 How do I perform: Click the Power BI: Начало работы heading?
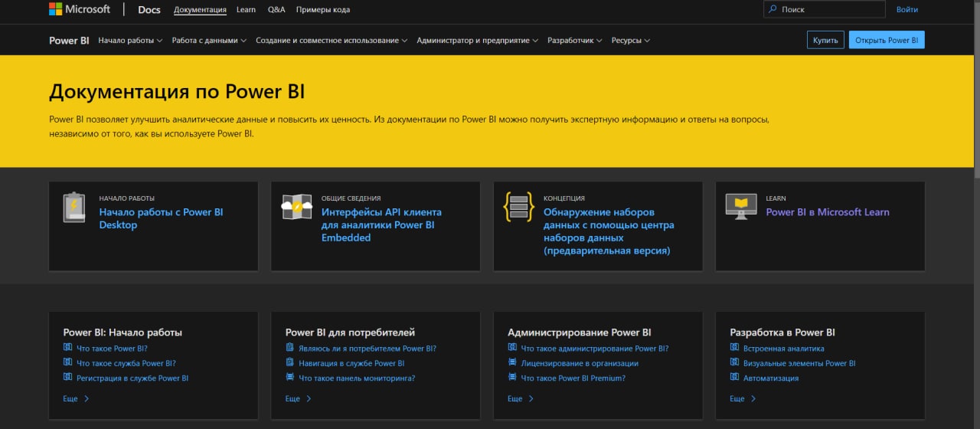coord(122,332)
